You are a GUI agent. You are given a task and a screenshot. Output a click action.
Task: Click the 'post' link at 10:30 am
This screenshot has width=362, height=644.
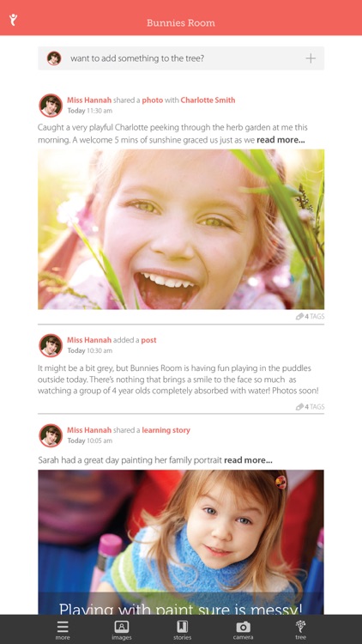(x=148, y=340)
